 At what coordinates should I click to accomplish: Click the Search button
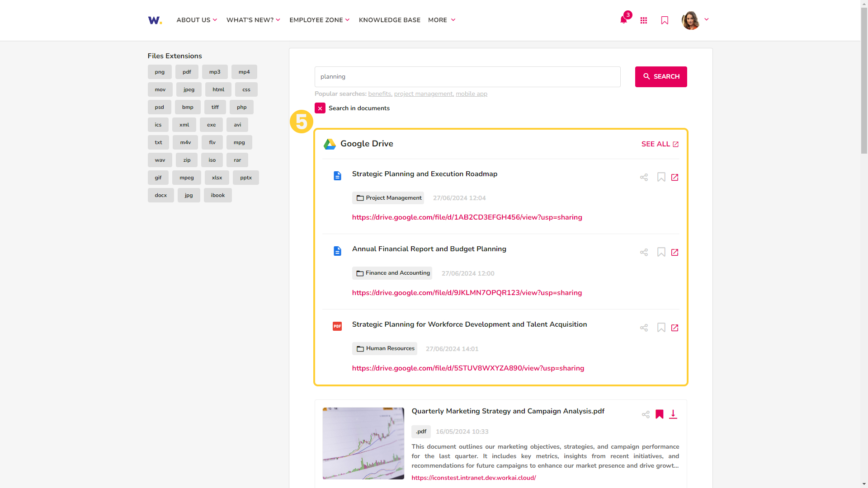660,77
